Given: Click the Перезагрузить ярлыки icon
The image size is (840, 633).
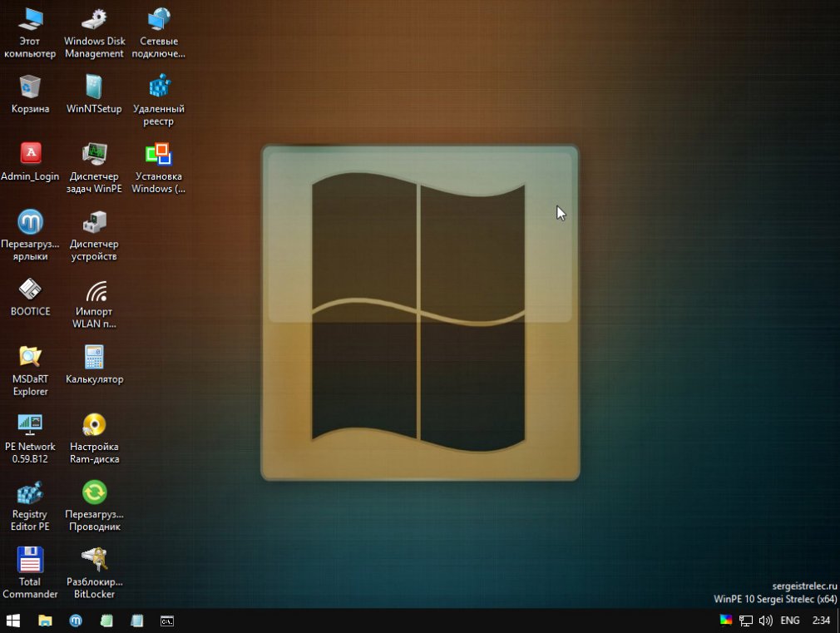Looking at the screenshot, I should pyautogui.click(x=30, y=235).
